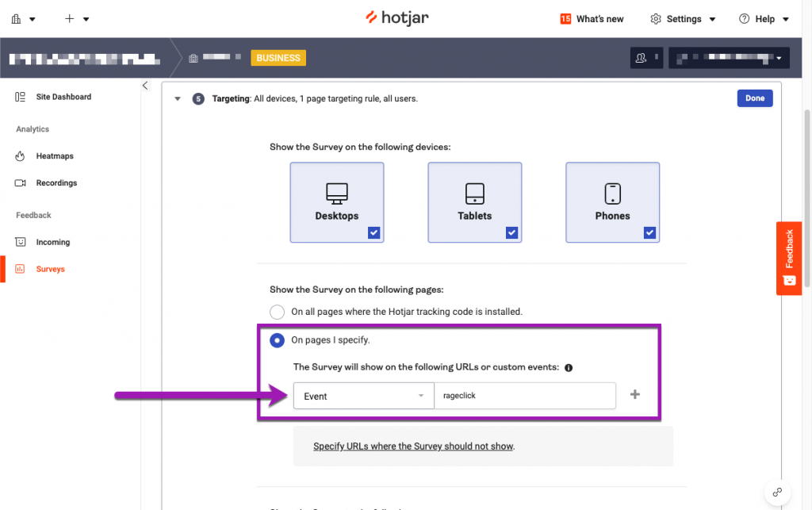Screen dimensions: 812x510
Task: Go to the Surveys section
Action: click(50, 269)
